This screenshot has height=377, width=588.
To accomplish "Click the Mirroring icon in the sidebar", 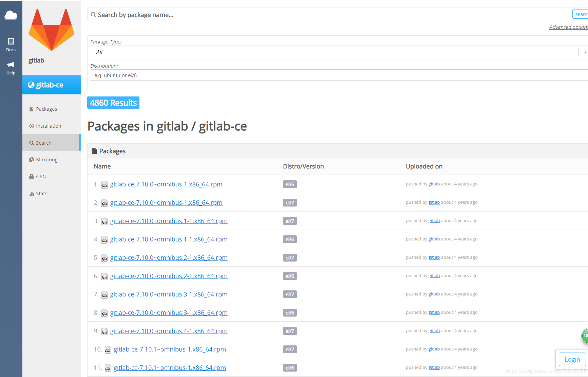I will (x=31, y=159).
